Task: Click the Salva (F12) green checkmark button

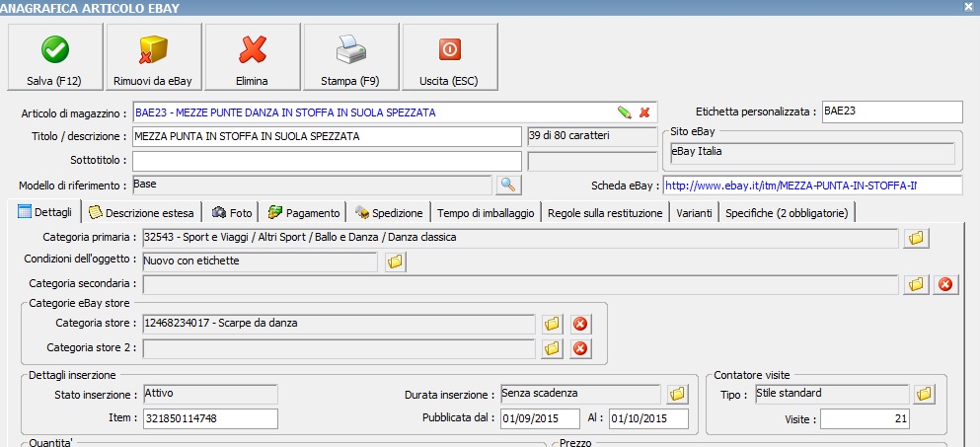Action: (x=55, y=57)
